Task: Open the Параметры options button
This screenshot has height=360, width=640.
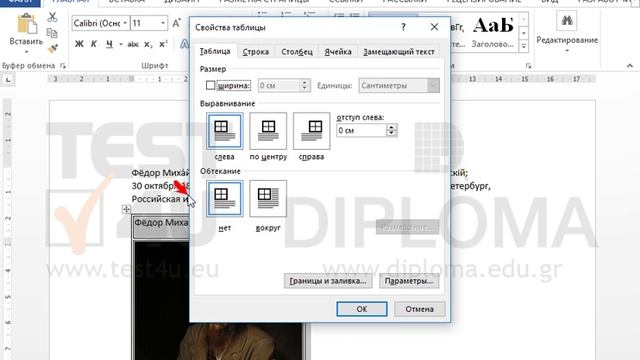Action: 409,281
